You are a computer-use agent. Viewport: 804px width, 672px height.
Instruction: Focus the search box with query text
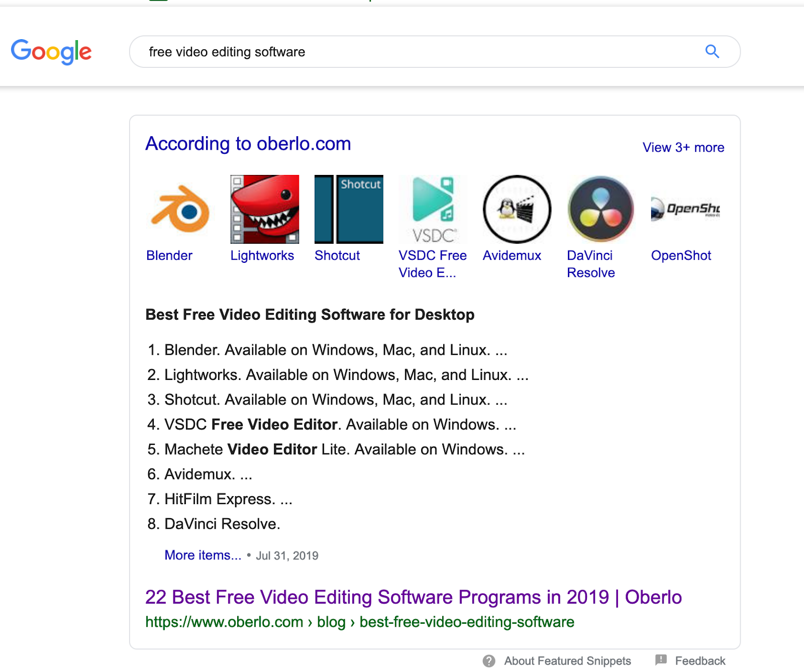pyautogui.click(x=435, y=52)
